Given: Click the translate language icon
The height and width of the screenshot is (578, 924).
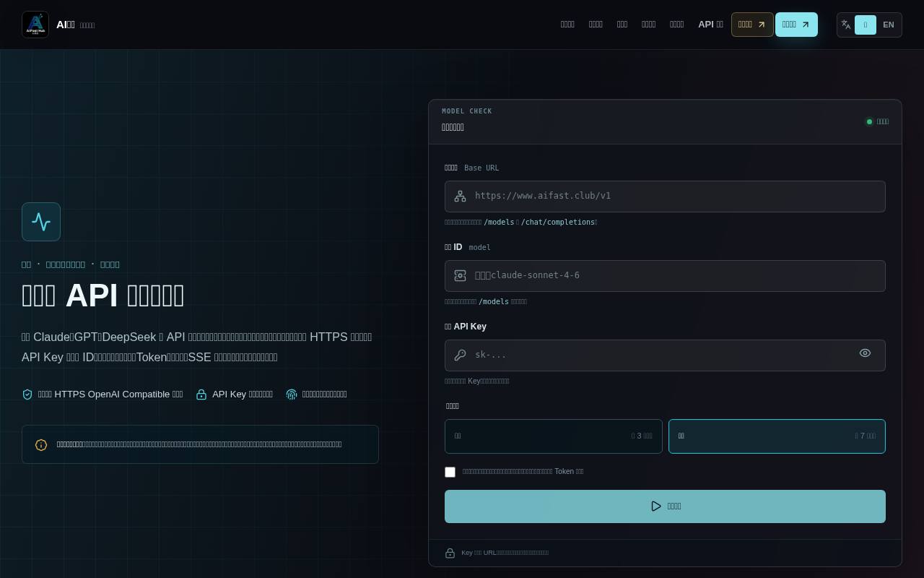Looking at the screenshot, I should click(x=846, y=25).
